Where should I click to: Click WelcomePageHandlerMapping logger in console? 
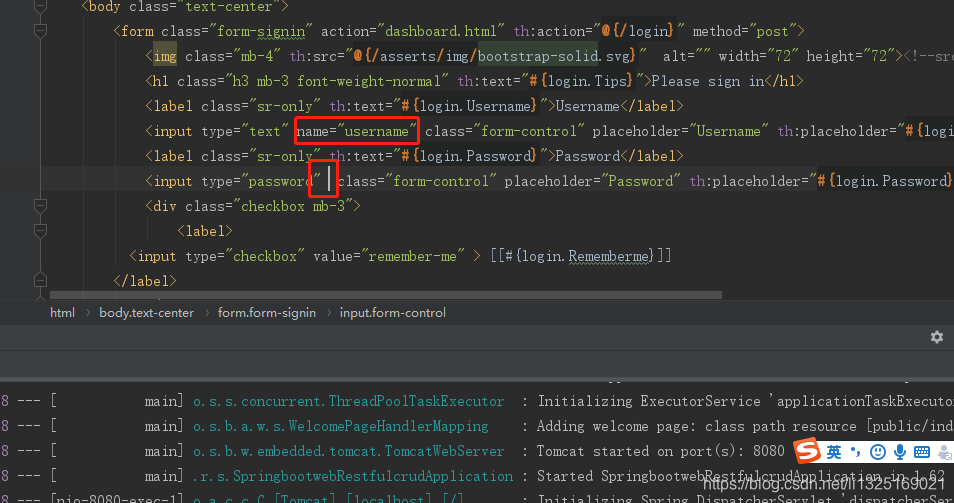tap(341, 426)
